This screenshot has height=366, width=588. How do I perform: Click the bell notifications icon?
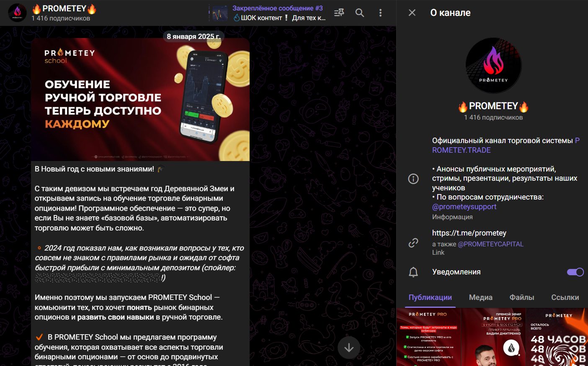(413, 272)
